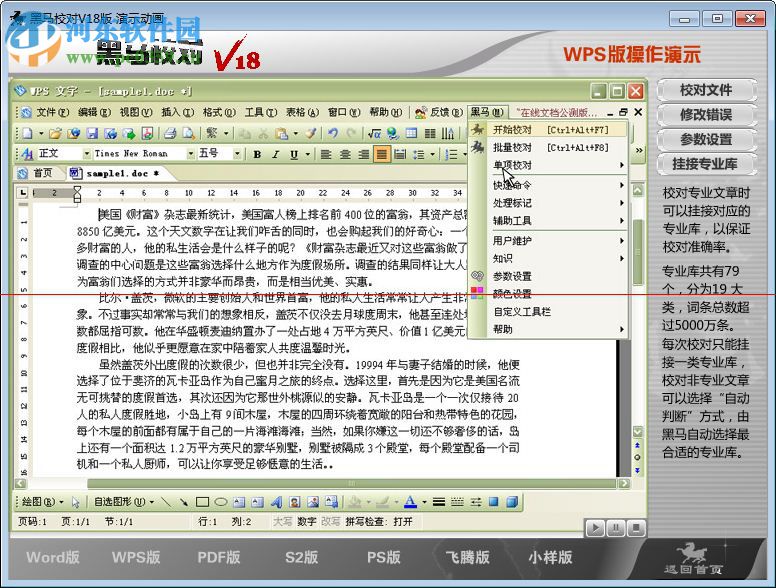Expand the 繁 conversion dropdown arrow
Screen dimensions: 776x588
point(226,133)
